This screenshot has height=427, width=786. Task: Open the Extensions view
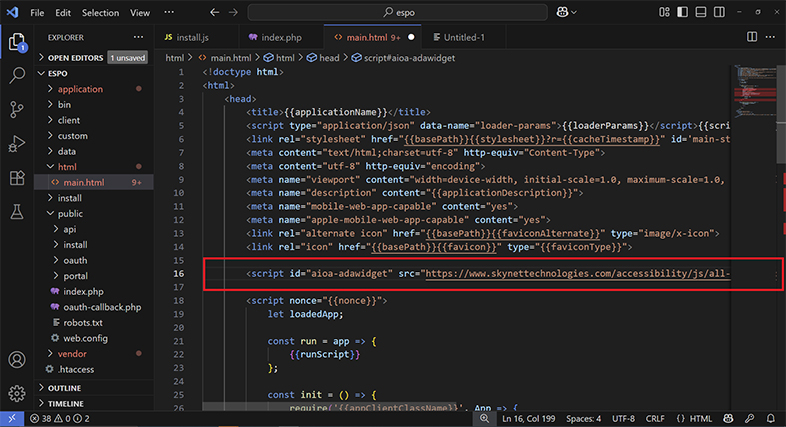17,178
